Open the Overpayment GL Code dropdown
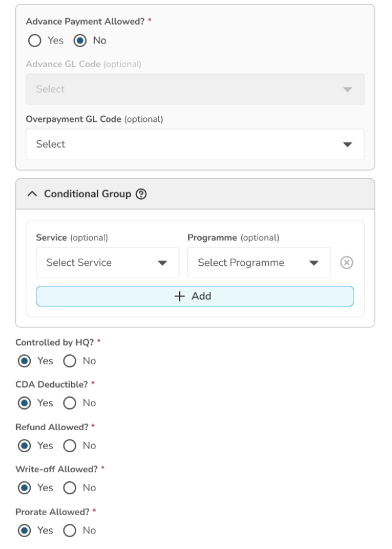This screenshot has height=549, width=392. 195,144
